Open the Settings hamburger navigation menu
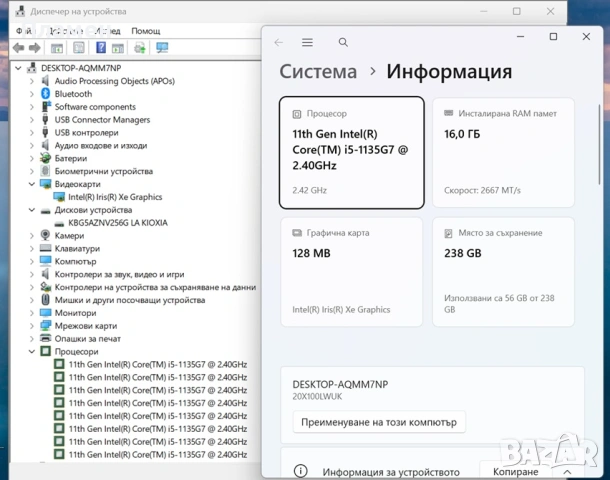This screenshot has width=610, height=480. [307, 42]
